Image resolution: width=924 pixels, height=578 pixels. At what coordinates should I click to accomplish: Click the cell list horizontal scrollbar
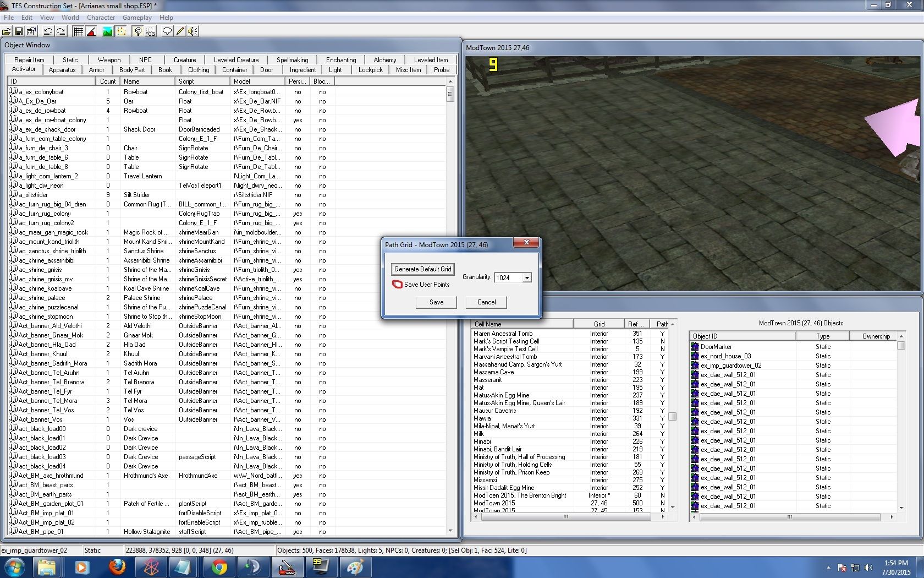point(565,517)
